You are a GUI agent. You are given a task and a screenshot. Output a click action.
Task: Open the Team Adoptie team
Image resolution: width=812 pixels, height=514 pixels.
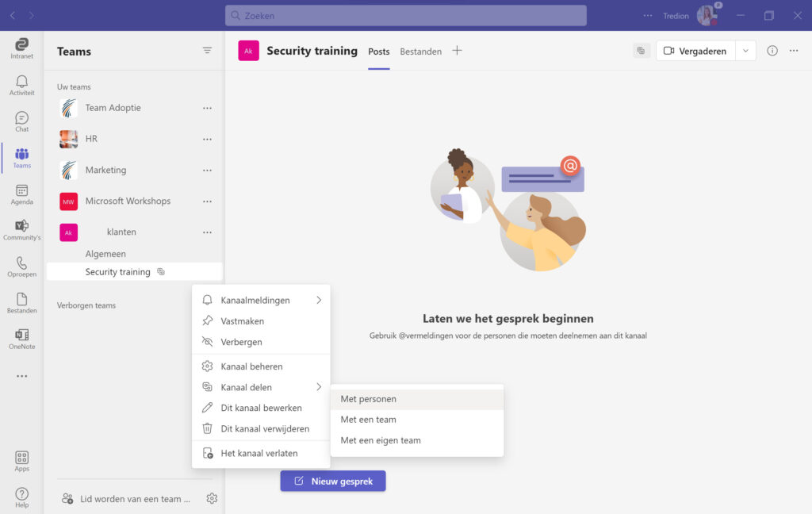pyautogui.click(x=113, y=108)
